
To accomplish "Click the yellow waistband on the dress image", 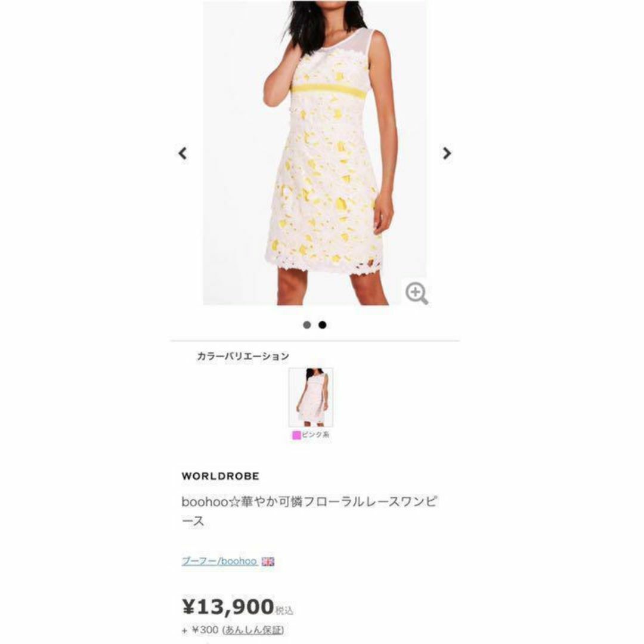I will [328, 90].
